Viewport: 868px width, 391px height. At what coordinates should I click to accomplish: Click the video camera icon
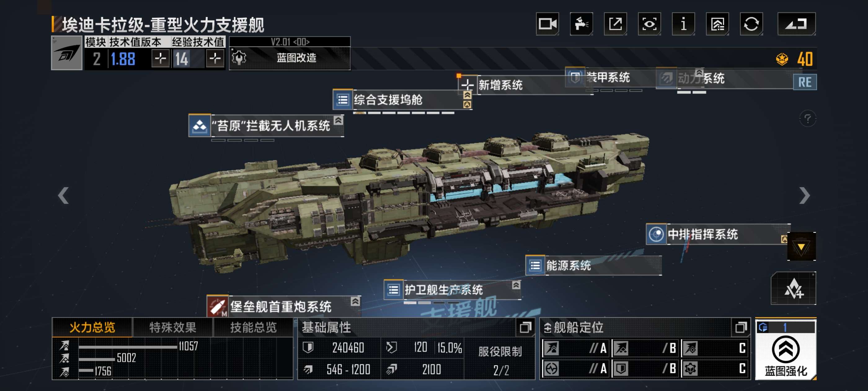click(x=547, y=24)
